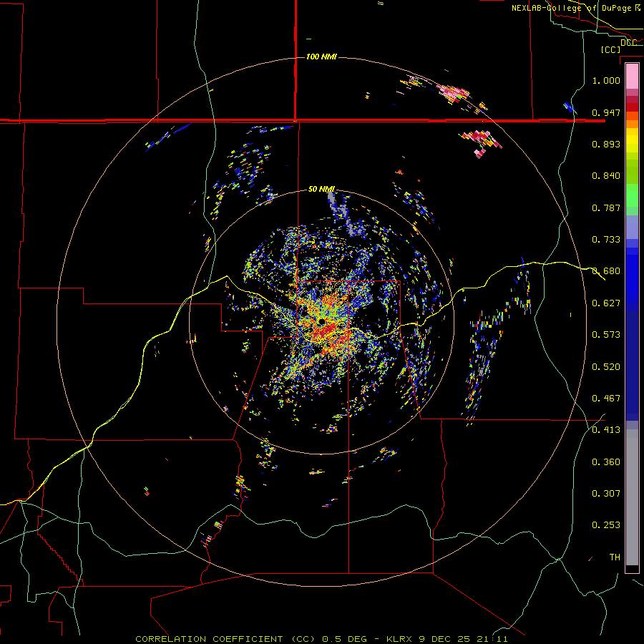Pick the bright green color bar segment
The height and width of the screenshot is (644, 644).
(632, 195)
